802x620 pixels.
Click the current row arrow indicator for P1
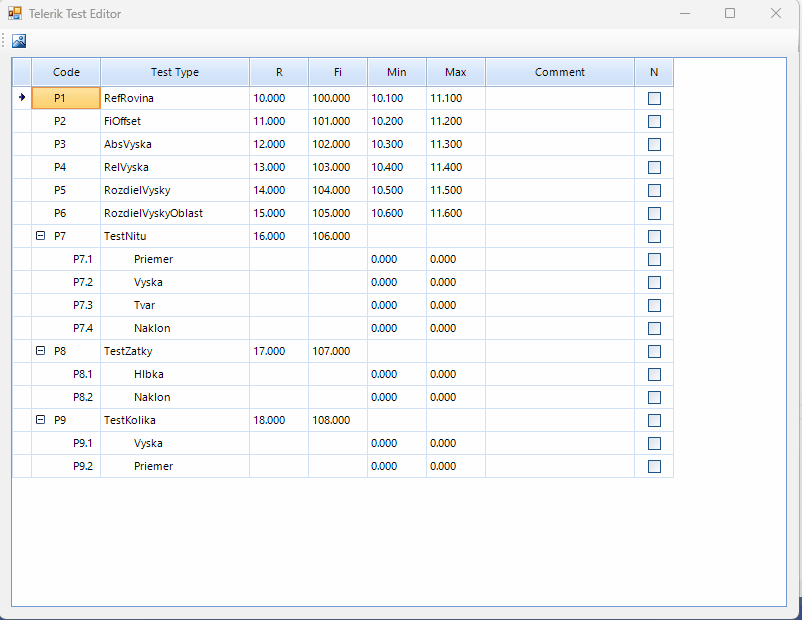pyautogui.click(x=22, y=98)
